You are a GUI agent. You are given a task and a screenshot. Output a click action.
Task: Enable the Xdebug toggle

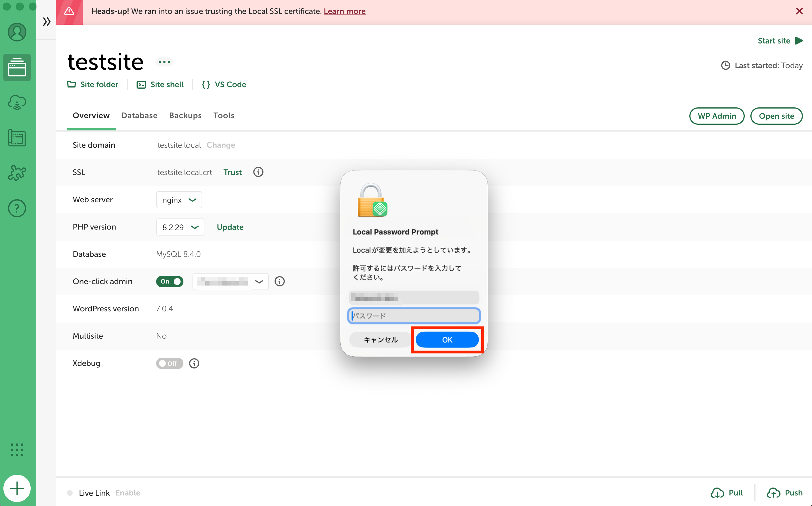pyautogui.click(x=169, y=363)
